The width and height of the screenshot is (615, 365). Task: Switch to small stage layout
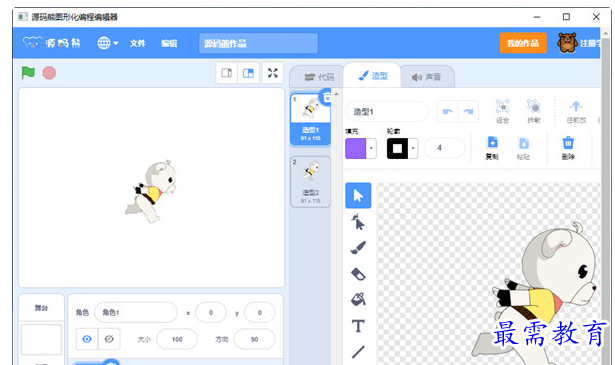pos(227,73)
